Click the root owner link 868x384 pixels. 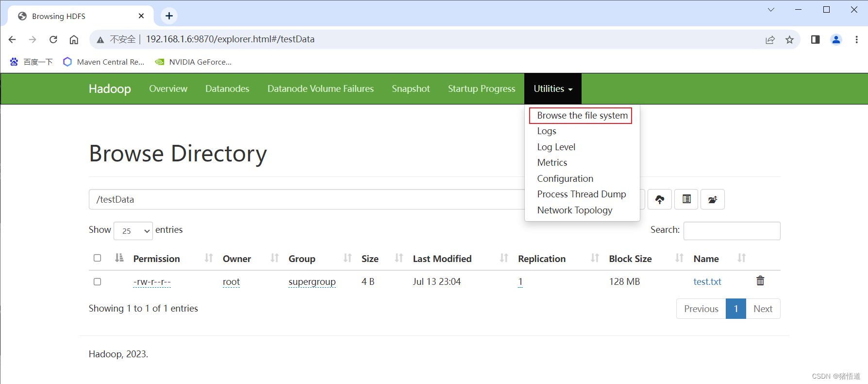coord(231,282)
